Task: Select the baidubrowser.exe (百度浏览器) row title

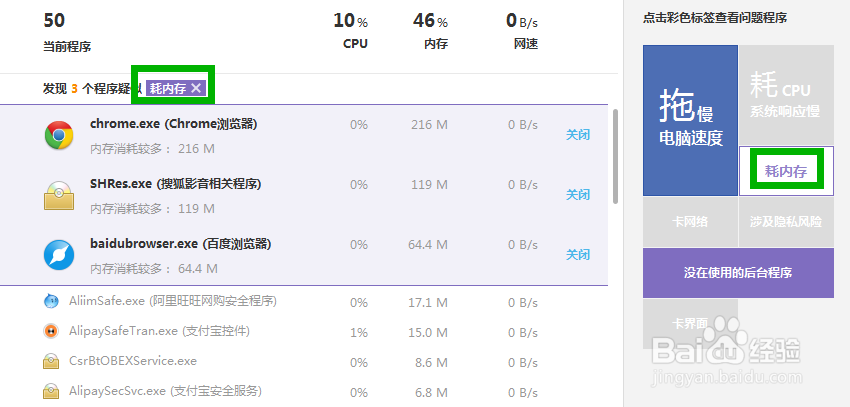Action: click(181, 244)
